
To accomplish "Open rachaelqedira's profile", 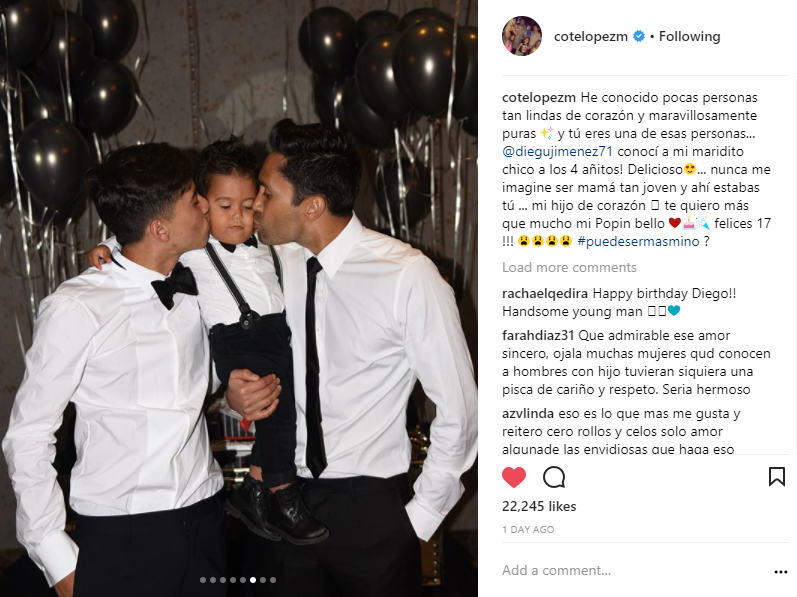I will click(545, 293).
